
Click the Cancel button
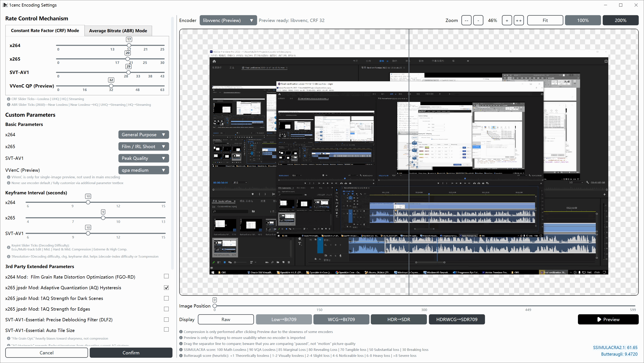pyautogui.click(x=47, y=353)
